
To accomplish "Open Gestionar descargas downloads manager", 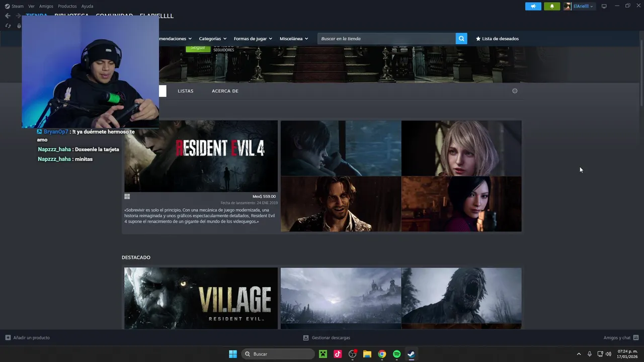I will pos(327,338).
